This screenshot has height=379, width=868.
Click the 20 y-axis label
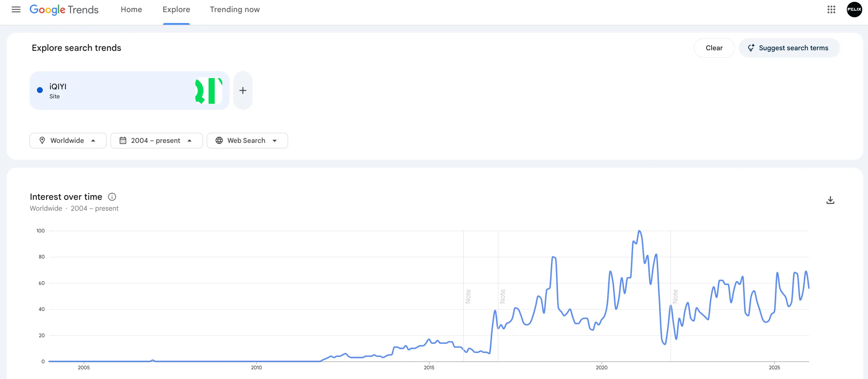[41, 335]
